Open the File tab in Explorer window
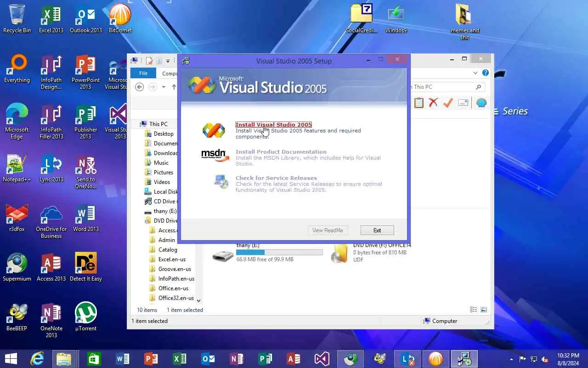Viewport: 588px width, 368px height. (x=143, y=73)
